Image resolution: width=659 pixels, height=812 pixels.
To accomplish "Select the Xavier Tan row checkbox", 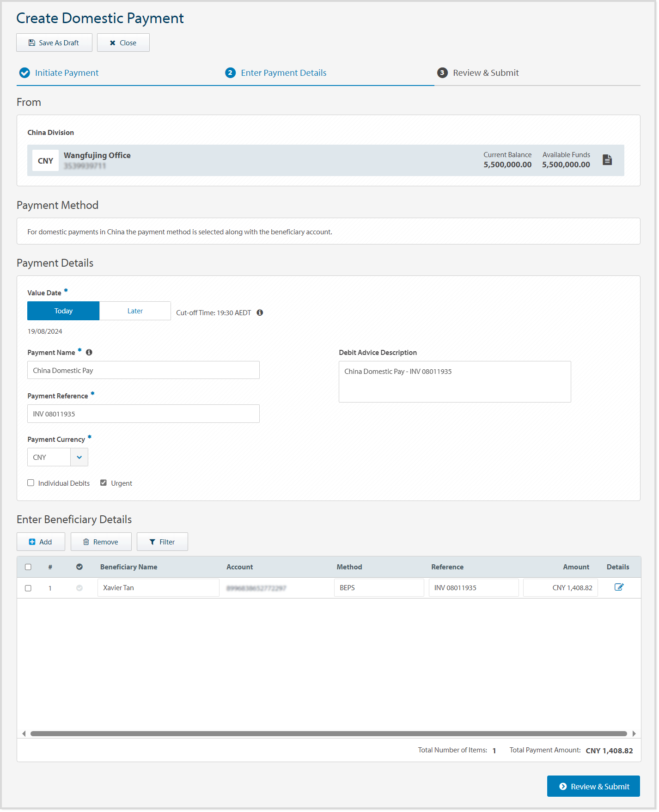I will (28, 588).
